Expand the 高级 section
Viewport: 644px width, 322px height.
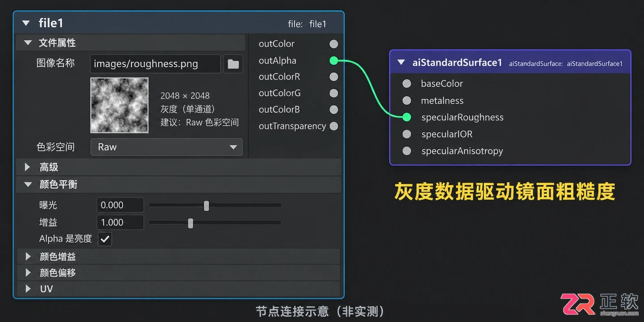pyautogui.click(x=28, y=167)
